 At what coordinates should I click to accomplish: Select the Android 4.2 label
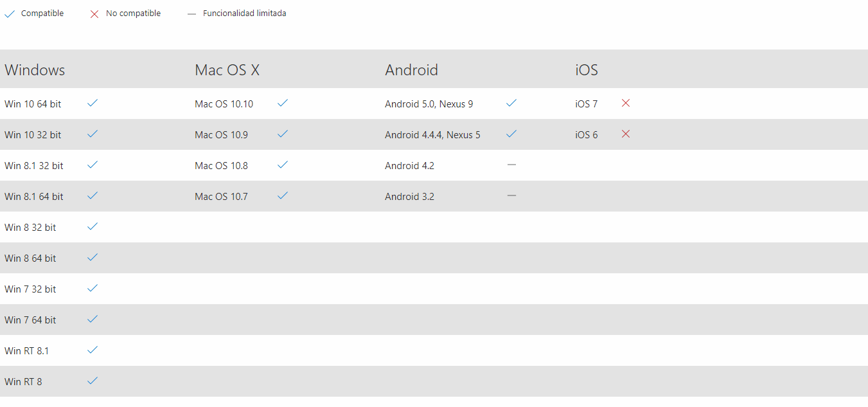(x=409, y=166)
